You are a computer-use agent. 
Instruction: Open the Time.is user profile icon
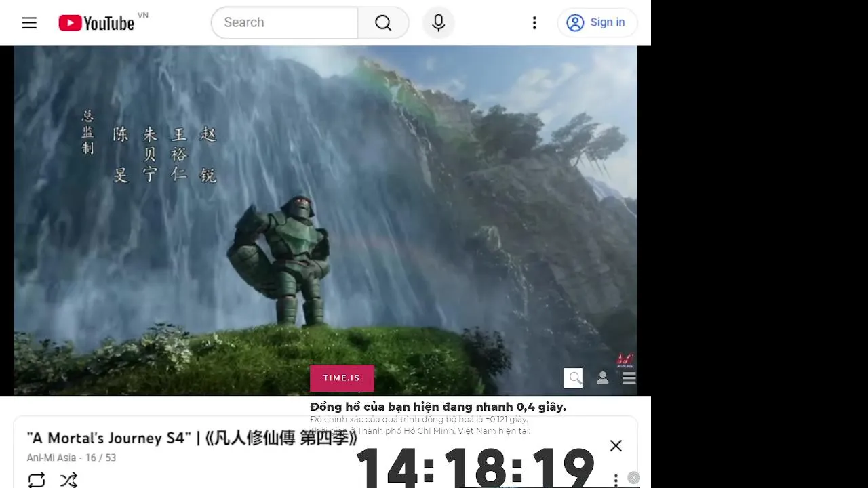(603, 378)
